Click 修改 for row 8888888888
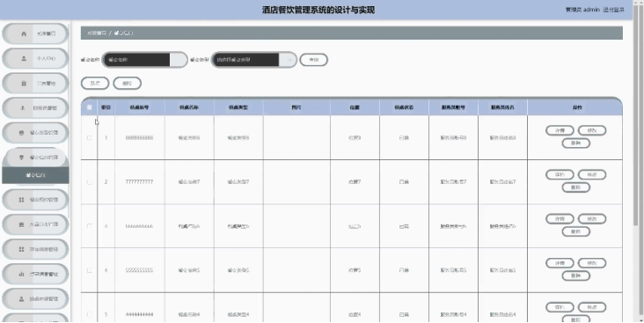 coord(592,130)
